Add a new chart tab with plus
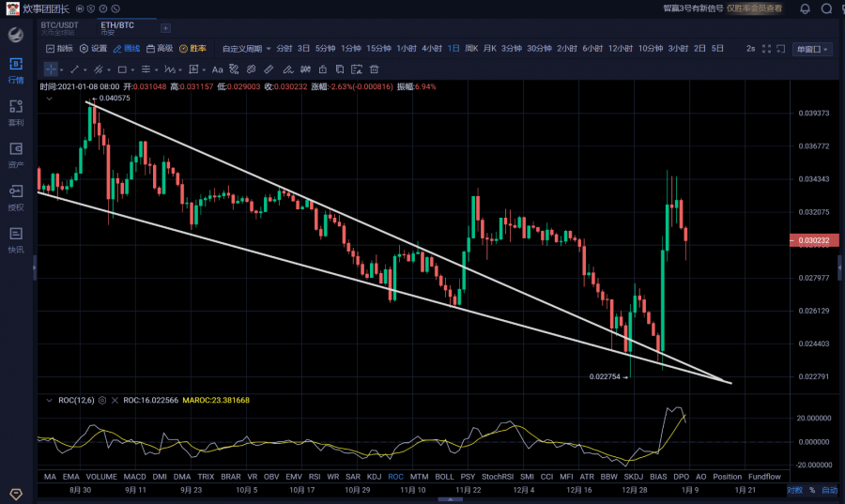Viewport: 845px width, 504px height. 166,28
